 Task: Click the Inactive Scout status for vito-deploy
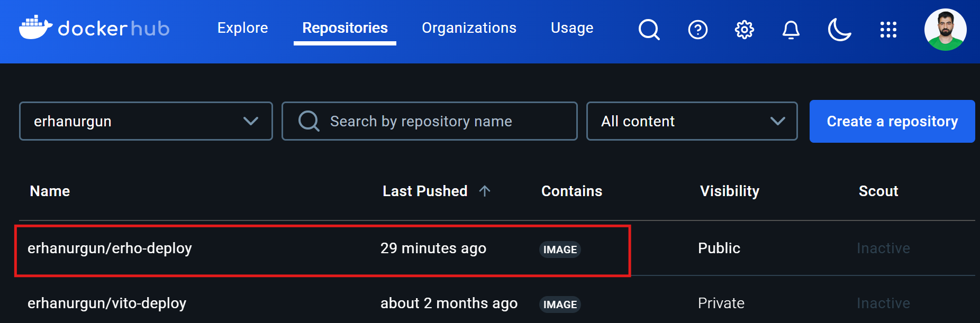[x=883, y=303]
